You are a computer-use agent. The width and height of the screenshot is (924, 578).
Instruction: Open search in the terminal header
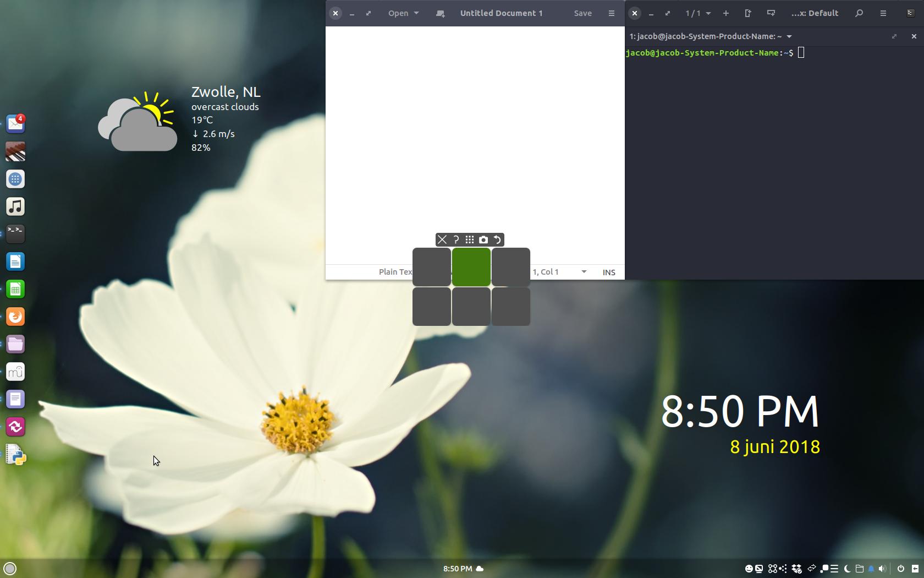pos(859,13)
